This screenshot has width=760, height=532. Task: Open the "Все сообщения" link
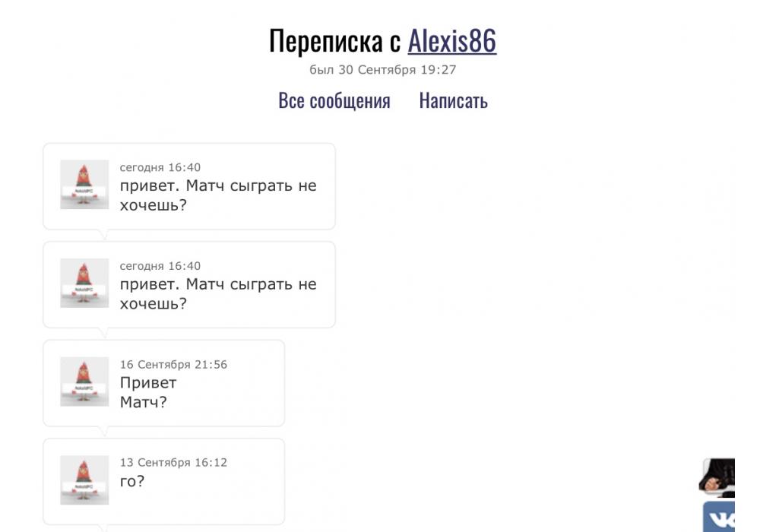coord(334,100)
